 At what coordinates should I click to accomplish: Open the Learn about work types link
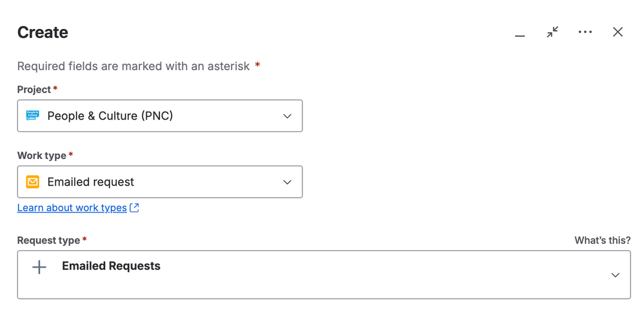pos(72,208)
